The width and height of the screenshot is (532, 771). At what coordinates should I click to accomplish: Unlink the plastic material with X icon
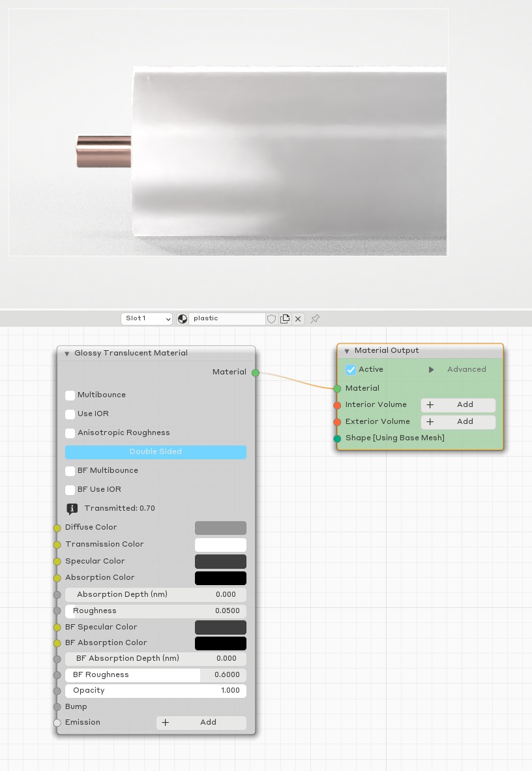click(298, 319)
